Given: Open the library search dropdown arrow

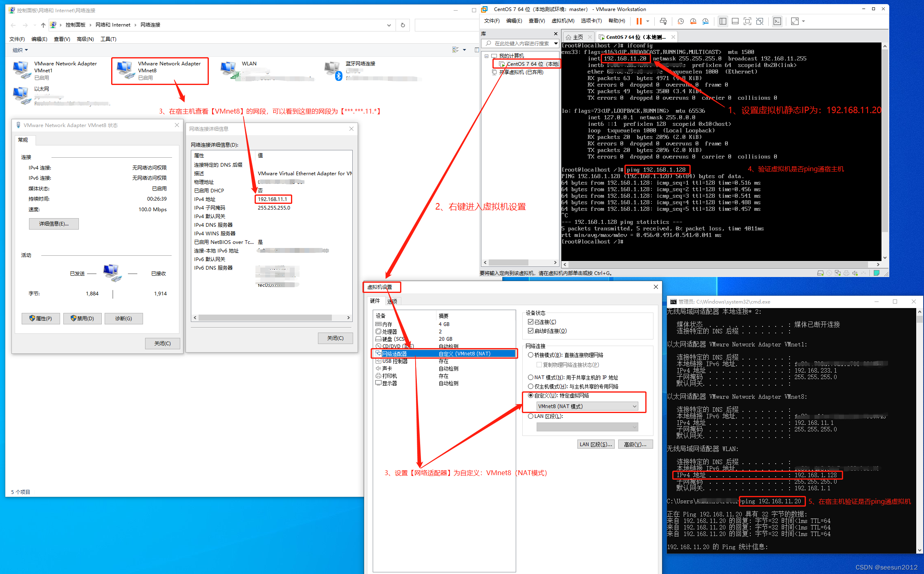Looking at the screenshot, I should [x=555, y=43].
